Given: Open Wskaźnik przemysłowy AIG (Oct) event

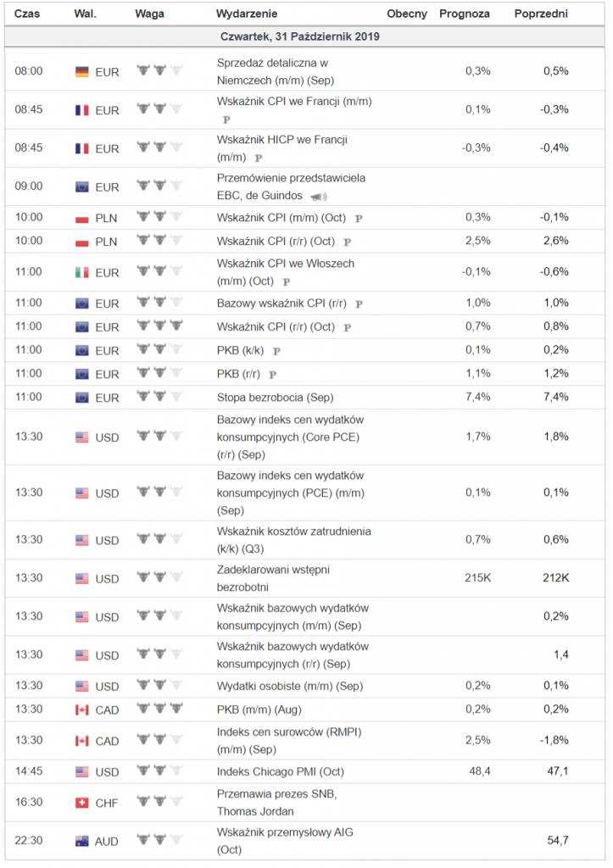Looking at the screenshot, I should coord(285,840).
